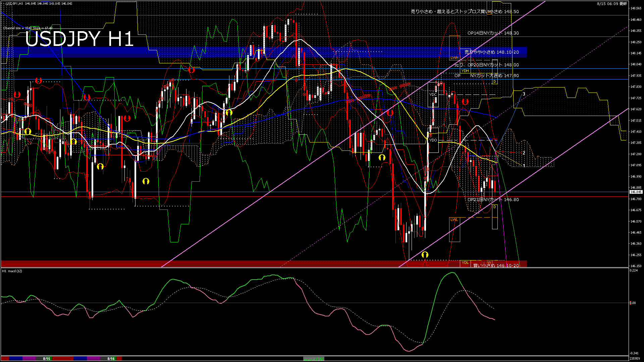
Task: Click the OP14日NYカット 148.30 label
Action: coord(493,33)
